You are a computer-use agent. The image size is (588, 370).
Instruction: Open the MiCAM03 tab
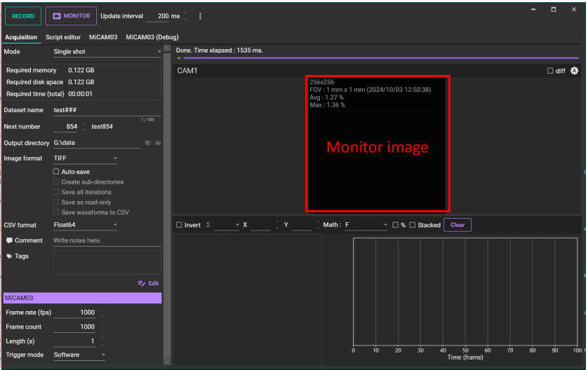pos(103,37)
